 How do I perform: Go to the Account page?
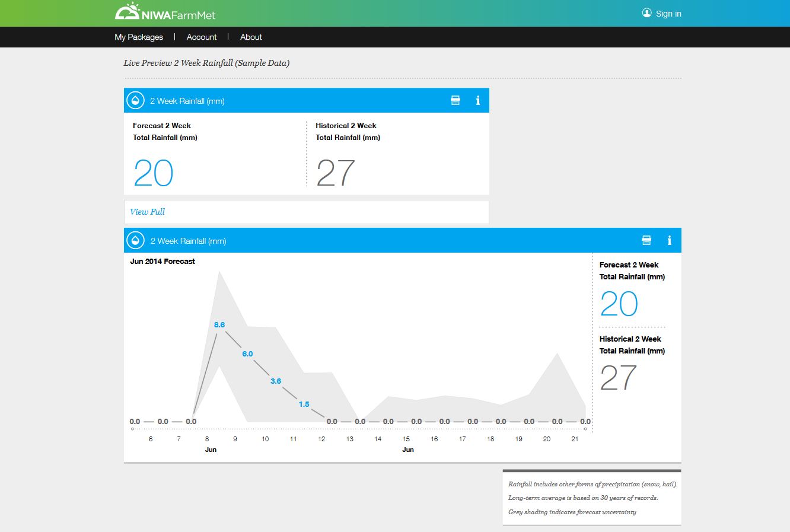click(202, 37)
